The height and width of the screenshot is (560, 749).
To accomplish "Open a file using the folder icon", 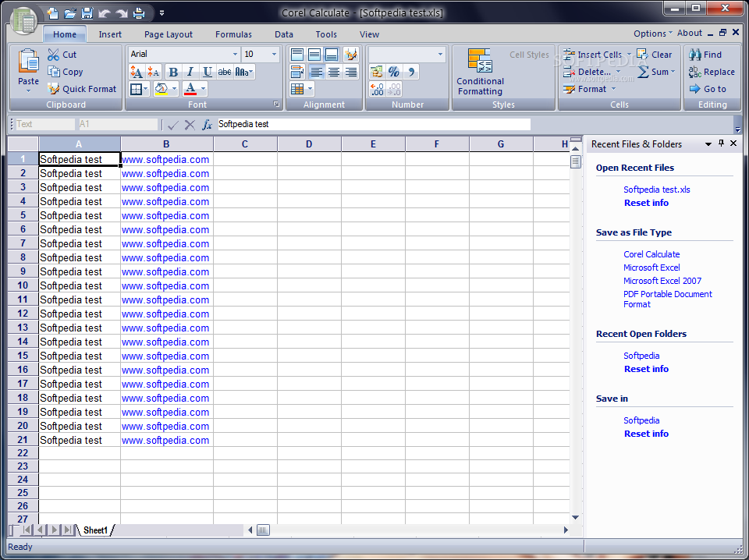I will point(69,13).
